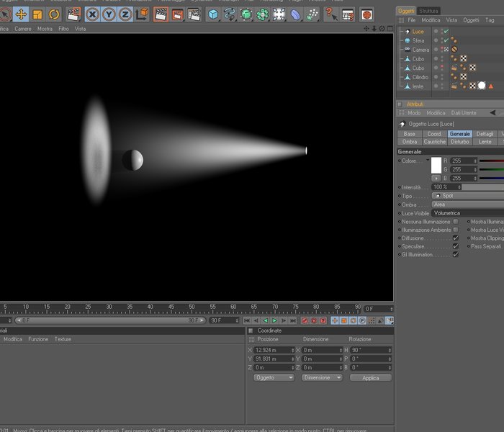Select the Move tool in toolbar

(x=21, y=14)
